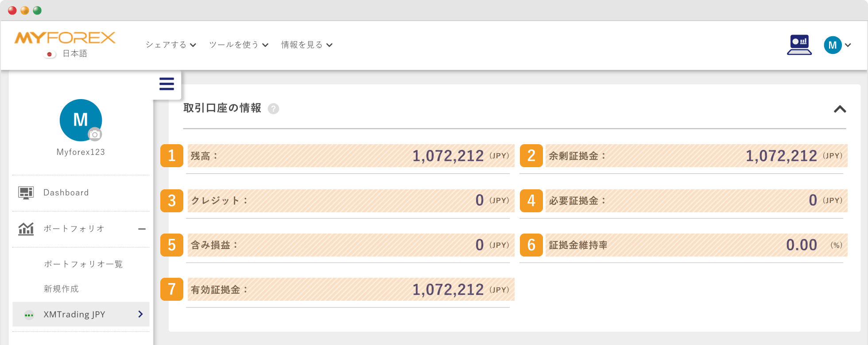Click the blue M account avatar in header
This screenshot has width=868, height=345.
click(833, 45)
